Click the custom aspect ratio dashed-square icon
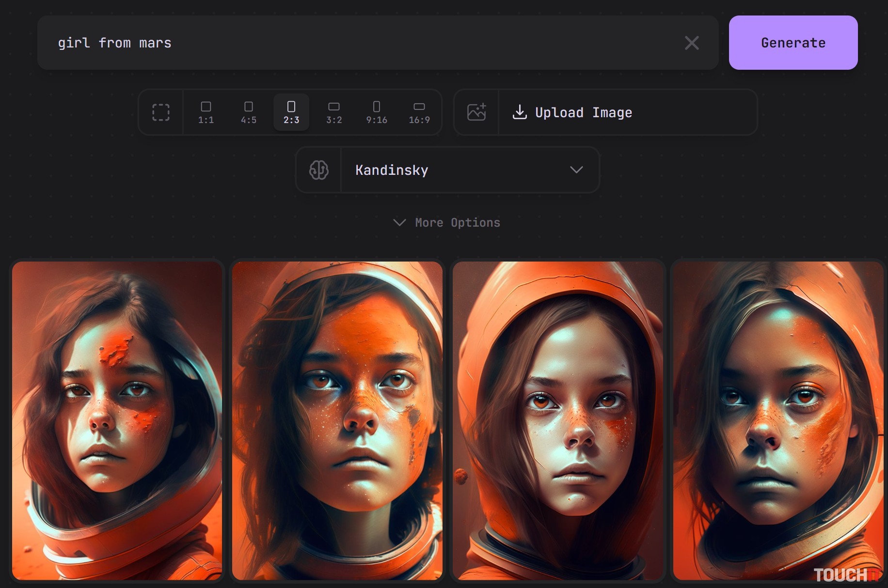 click(x=160, y=112)
